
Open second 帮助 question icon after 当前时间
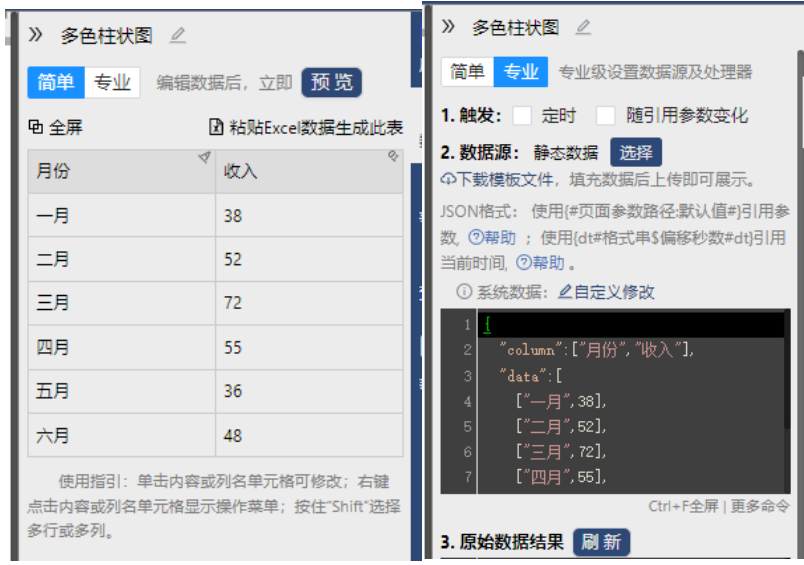[x=524, y=263]
